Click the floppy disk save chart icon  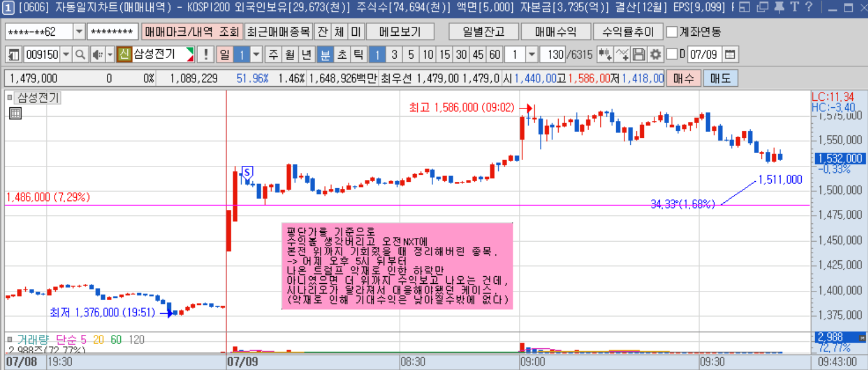(639, 55)
